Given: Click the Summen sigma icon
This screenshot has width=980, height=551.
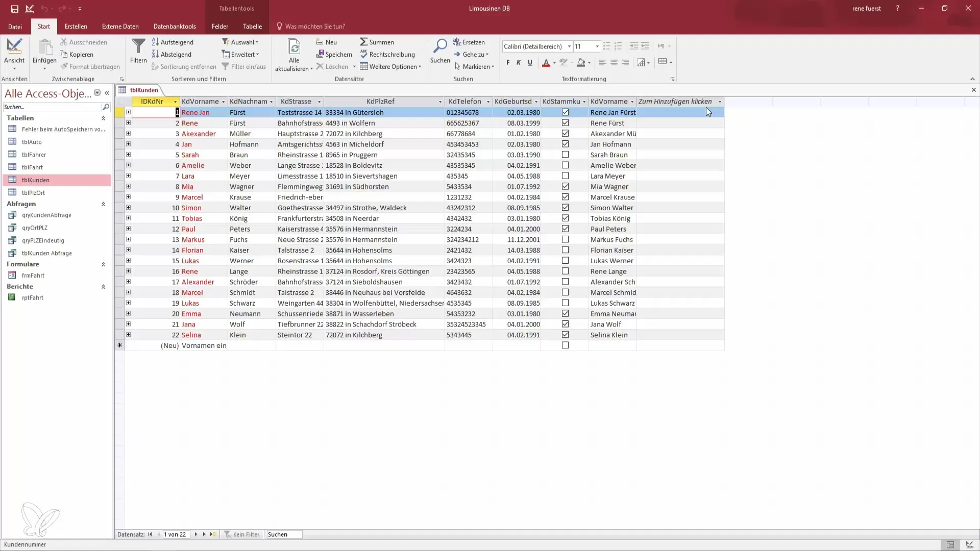Looking at the screenshot, I should 363,42.
